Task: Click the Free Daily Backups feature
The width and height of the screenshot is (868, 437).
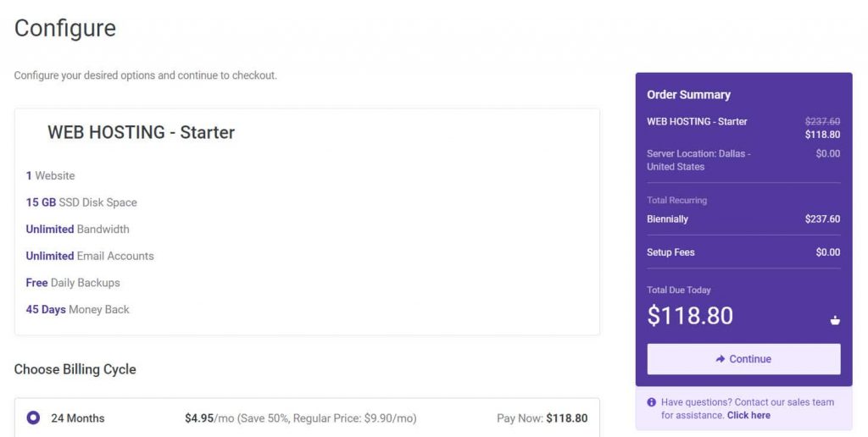Action: [x=73, y=283]
